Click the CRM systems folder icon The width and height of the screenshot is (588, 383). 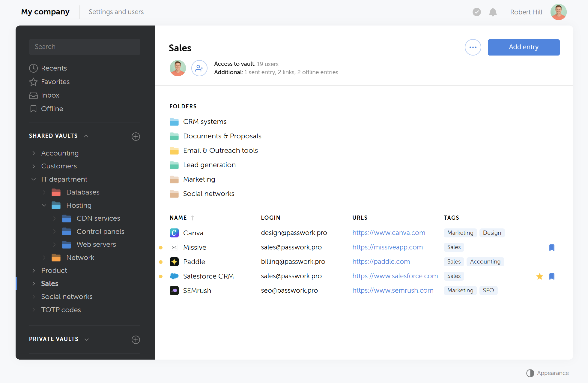(174, 122)
